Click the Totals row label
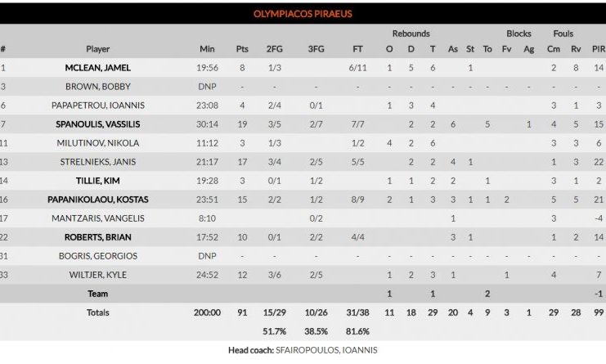The height and width of the screenshot is (364, 606). (x=97, y=312)
